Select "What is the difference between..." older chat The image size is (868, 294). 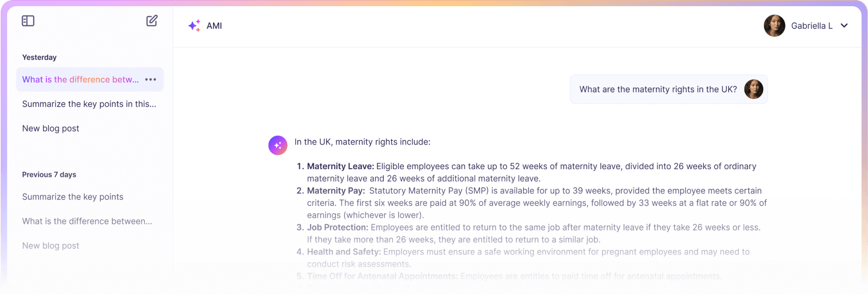click(x=87, y=221)
